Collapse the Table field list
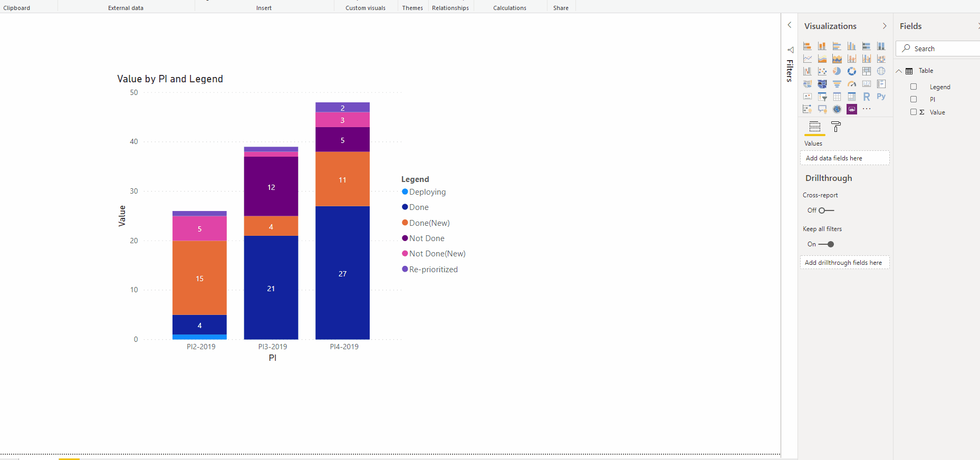980x460 pixels. point(899,71)
